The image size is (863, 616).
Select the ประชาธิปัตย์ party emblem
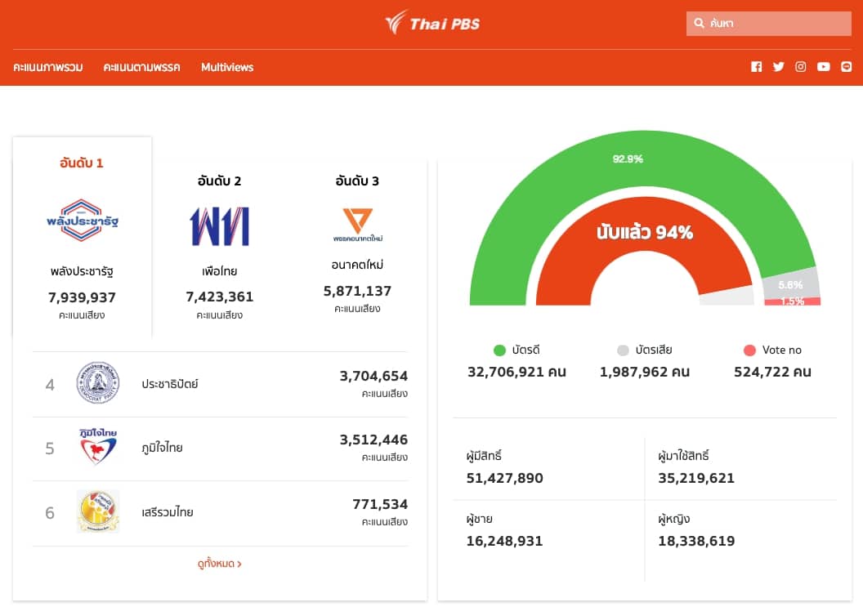coord(98,383)
